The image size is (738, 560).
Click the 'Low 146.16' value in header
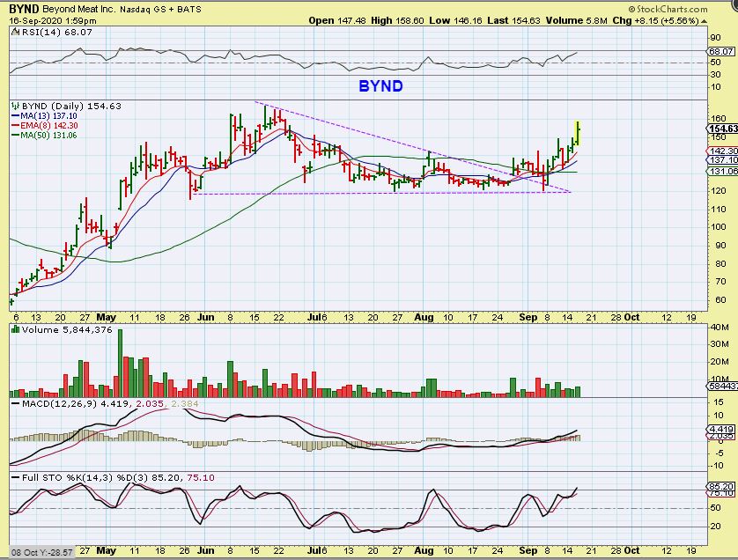(x=456, y=21)
